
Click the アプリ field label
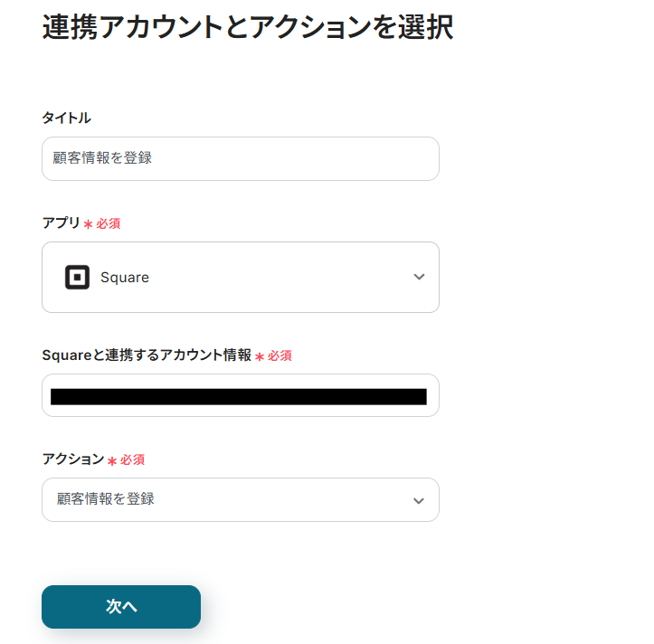coord(61,223)
